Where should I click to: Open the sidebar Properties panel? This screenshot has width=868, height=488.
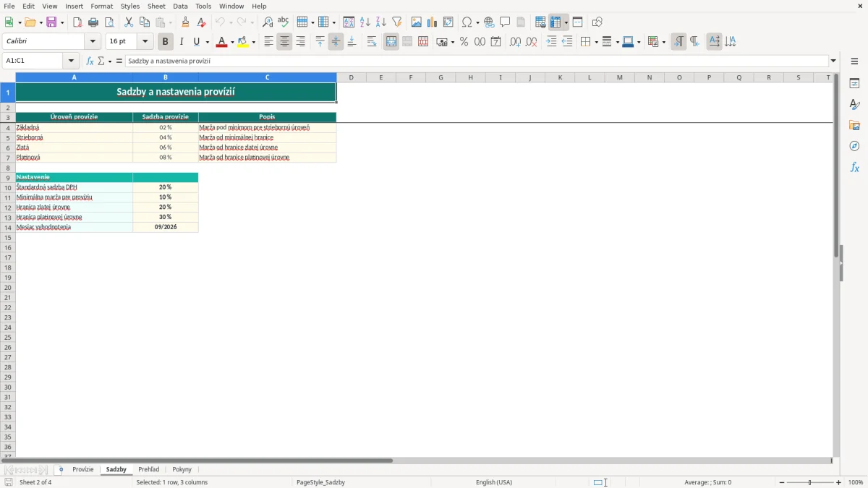pos(854,83)
